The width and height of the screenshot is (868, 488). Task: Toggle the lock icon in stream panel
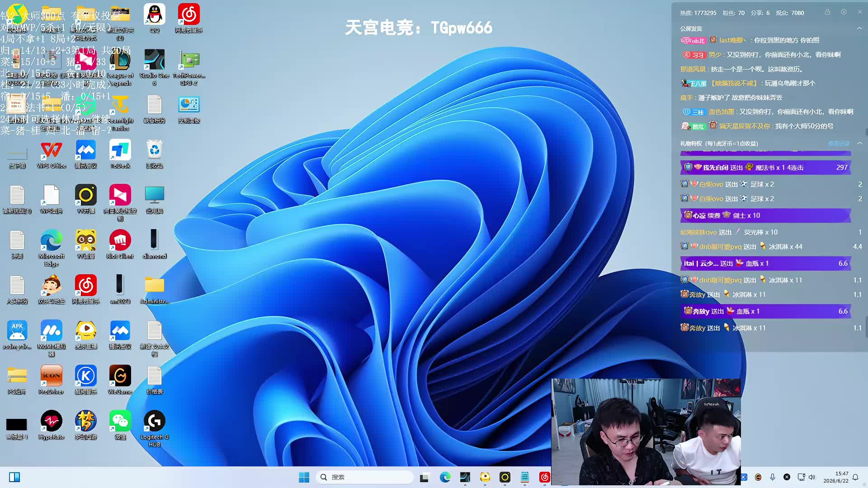point(827,12)
